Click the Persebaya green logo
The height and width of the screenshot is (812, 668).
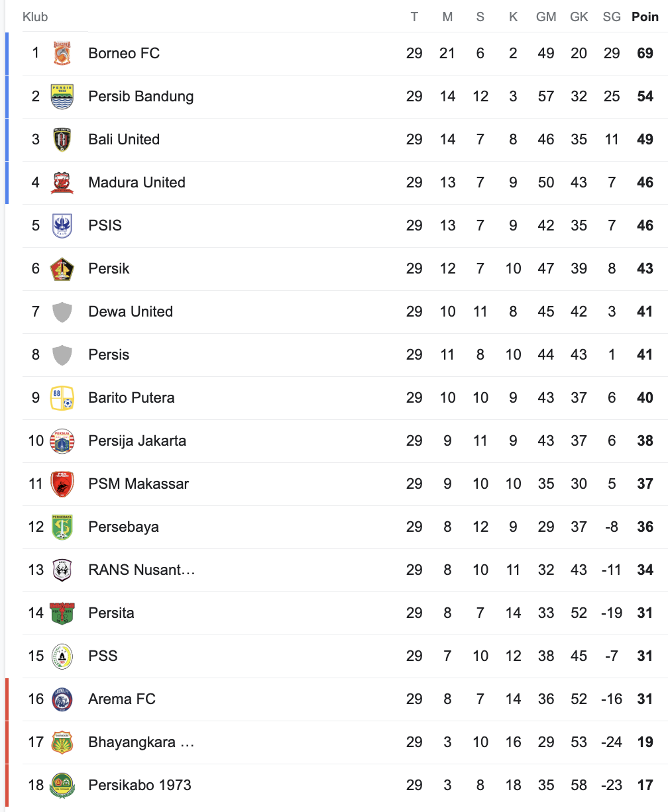point(62,527)
